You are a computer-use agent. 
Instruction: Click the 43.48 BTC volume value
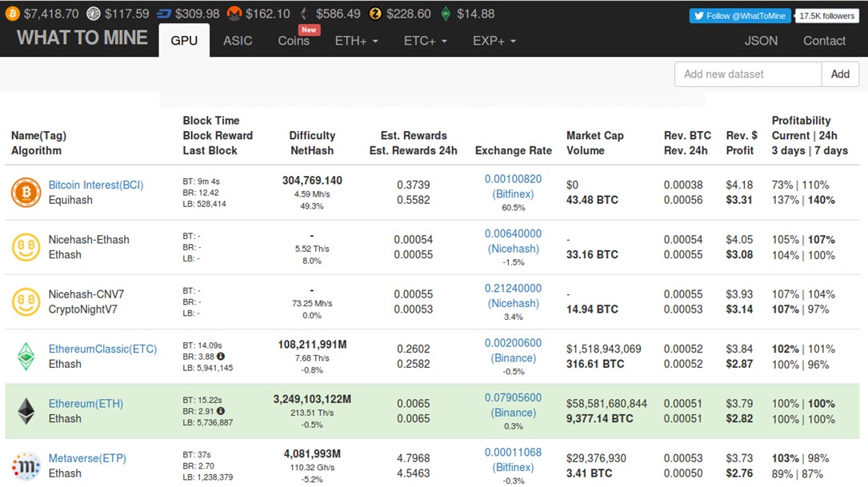592,200
